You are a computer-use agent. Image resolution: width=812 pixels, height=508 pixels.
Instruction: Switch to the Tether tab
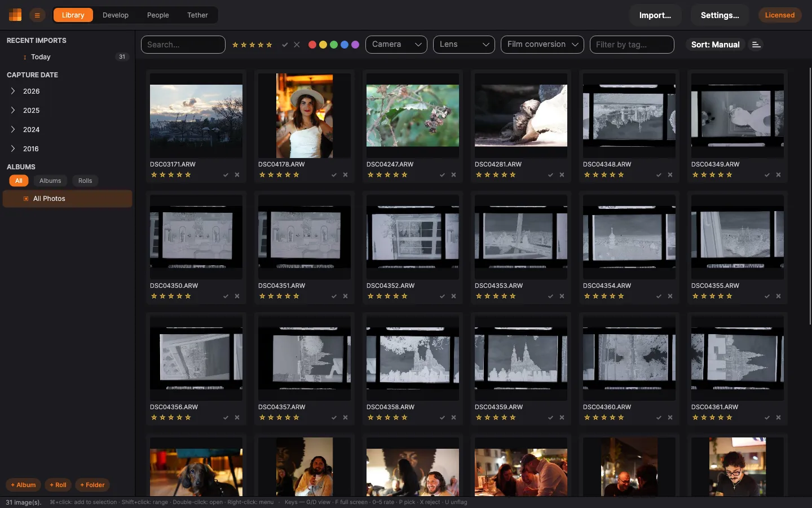tap(197, 15)
